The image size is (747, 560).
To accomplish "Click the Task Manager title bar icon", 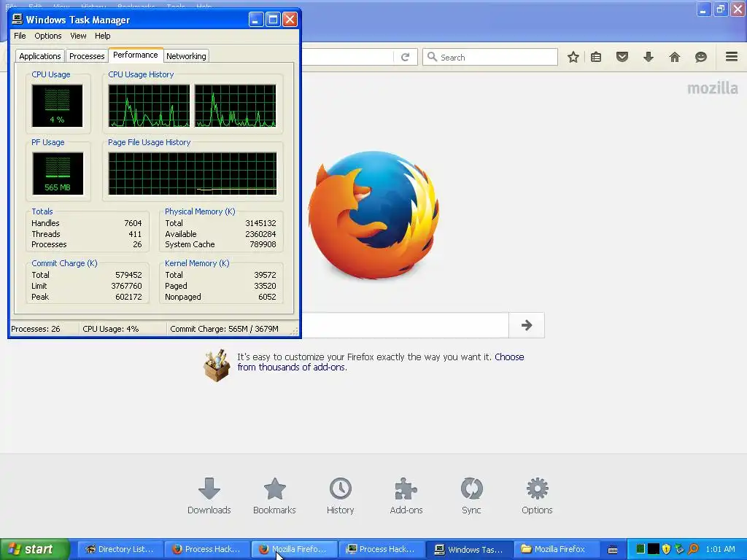I will [18, 20].
